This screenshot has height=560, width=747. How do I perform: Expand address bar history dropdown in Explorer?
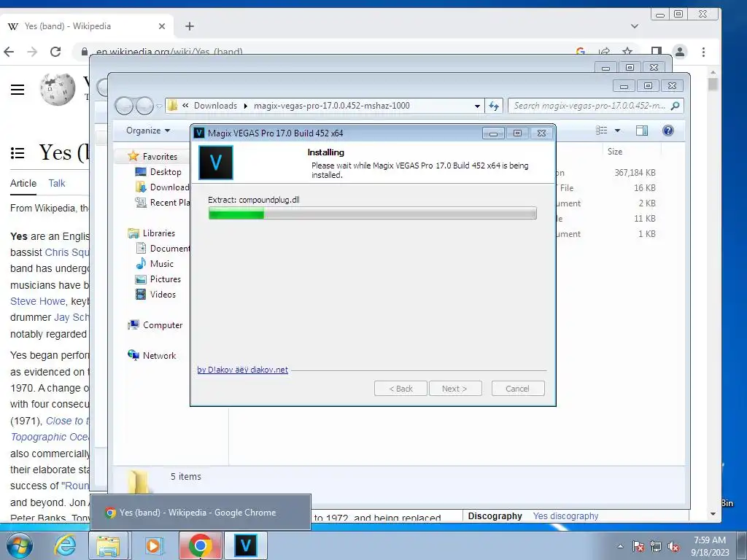(x=477, y=106)
